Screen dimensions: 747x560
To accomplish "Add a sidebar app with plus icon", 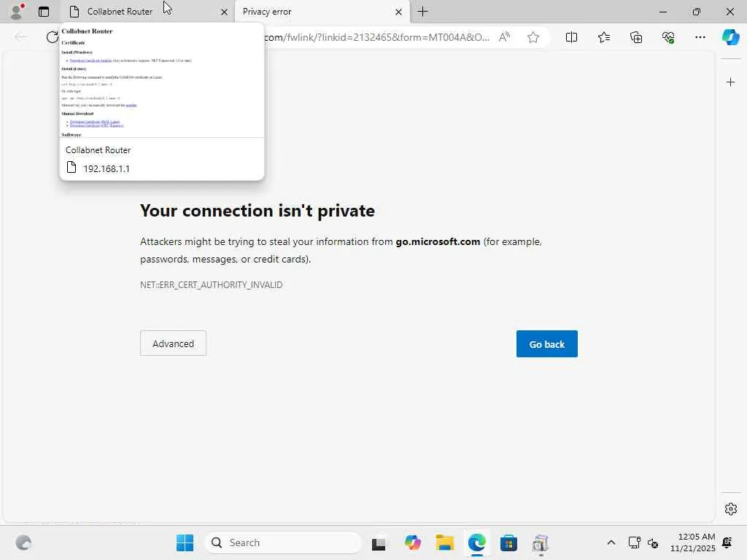I will [731, 82].
